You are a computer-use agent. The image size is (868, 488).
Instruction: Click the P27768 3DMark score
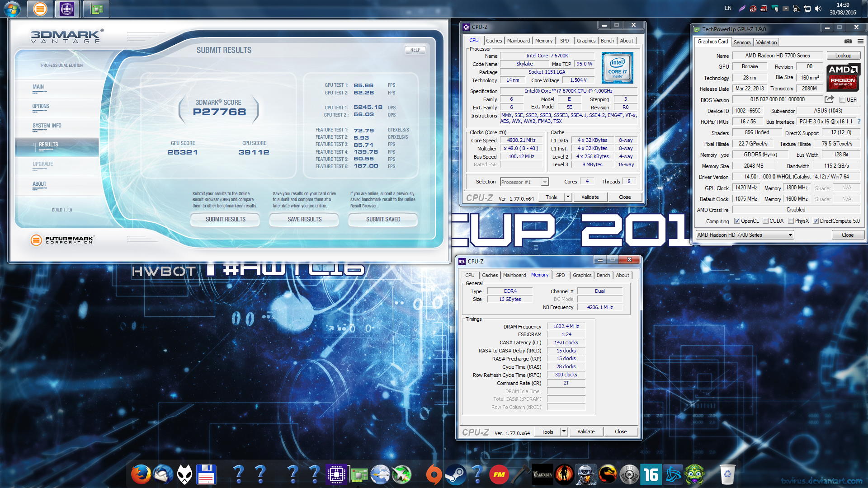(x=219, y=112)
